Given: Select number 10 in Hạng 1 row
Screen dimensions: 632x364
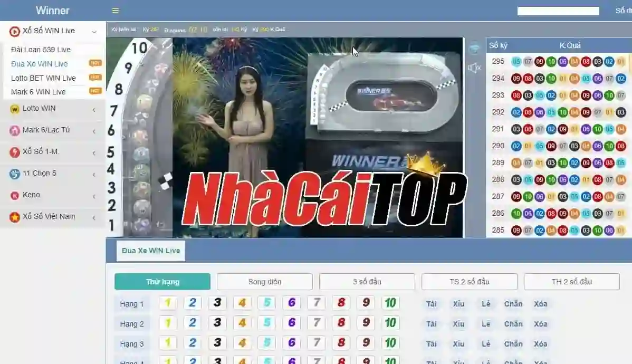Looking at the screenshot, I should tap(390, 303).
